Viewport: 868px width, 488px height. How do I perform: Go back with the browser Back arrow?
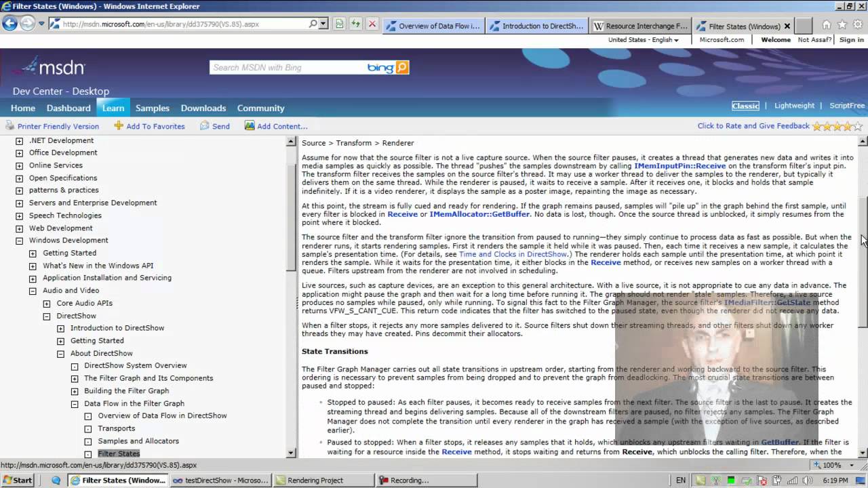pos(9,24)
